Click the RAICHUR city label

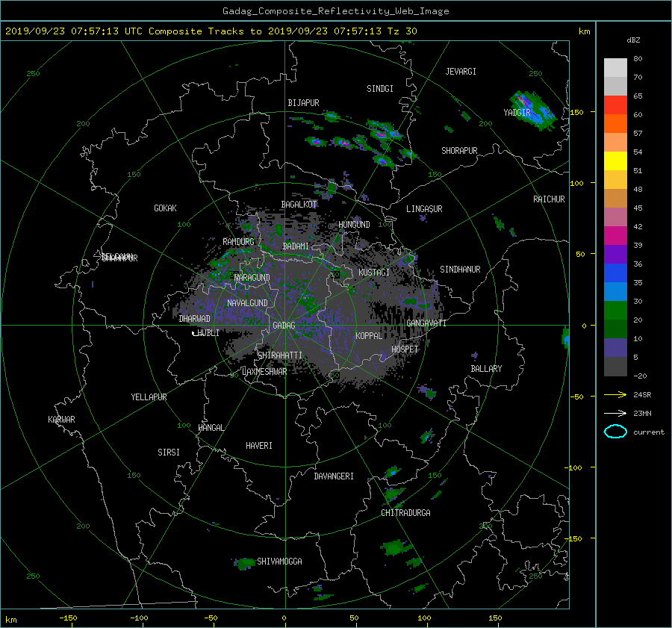pos(549,199)
